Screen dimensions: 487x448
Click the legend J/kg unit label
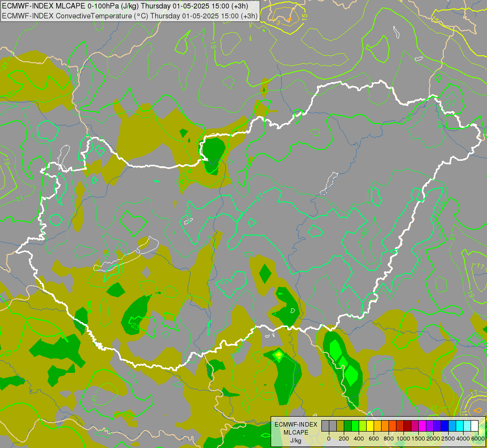[295, 441]
